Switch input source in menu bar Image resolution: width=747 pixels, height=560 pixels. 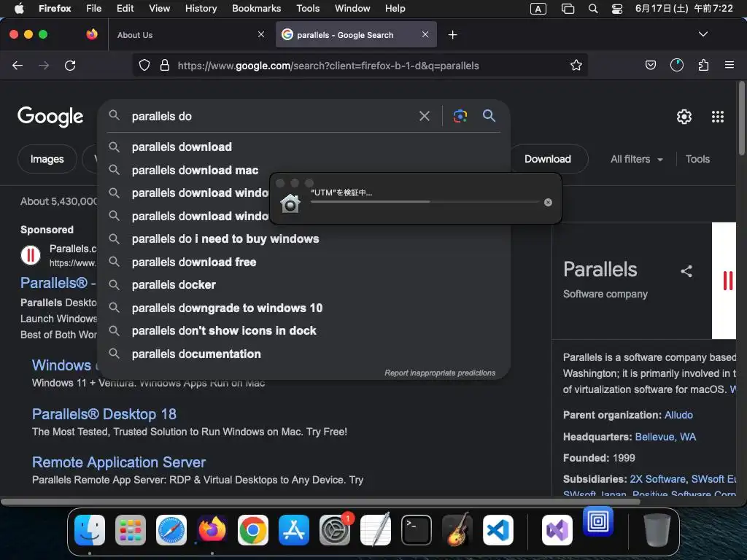coord(538,9)
